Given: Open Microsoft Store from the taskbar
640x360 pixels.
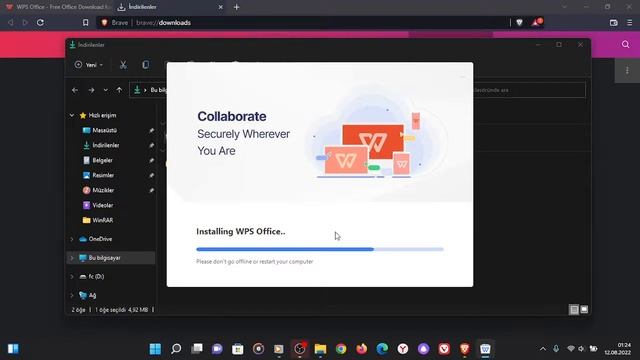Looking at the screenshot, I should [x=238, y=349].
